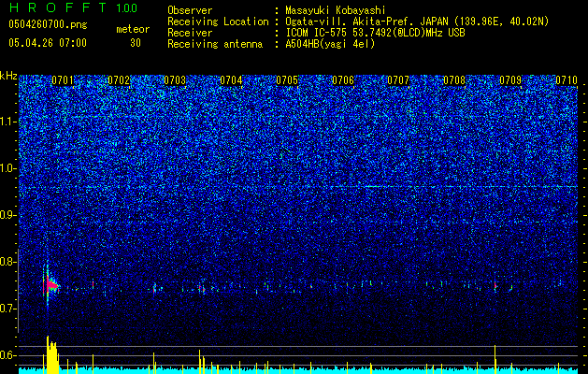Click the 0709 time marker
The height and width of the screenshot is (374, 588).
click(x=510, y=80)
